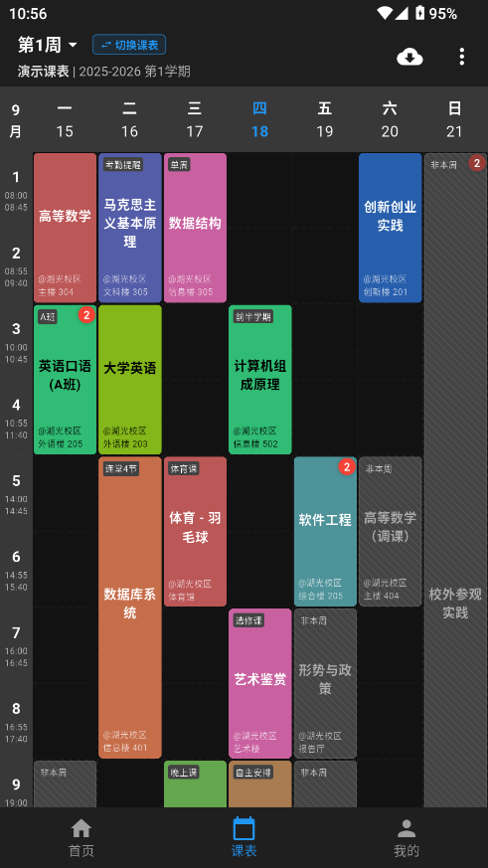Screen dimensions: 488x868
Task: Open the 体育 - 羽毛球 course card
Action: (195, 531)
